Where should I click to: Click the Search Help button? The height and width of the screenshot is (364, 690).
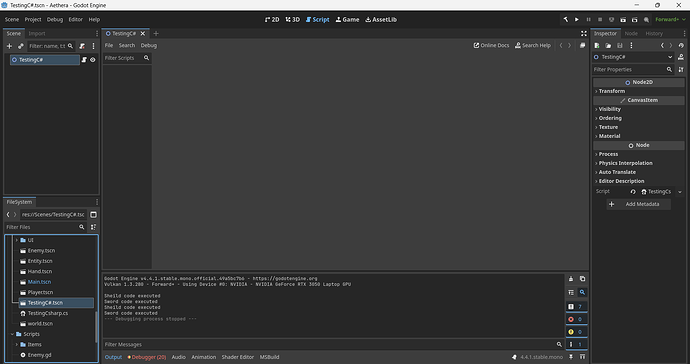pyautogui.click(x=532, y=45)
